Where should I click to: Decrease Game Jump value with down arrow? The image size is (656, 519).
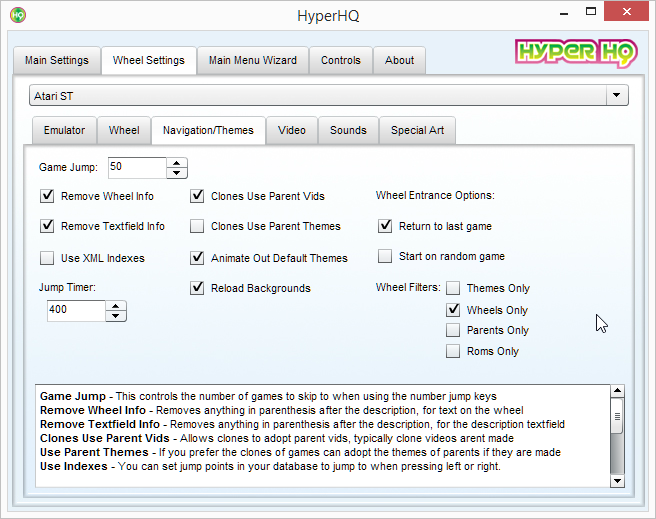(x=177, y=173)
